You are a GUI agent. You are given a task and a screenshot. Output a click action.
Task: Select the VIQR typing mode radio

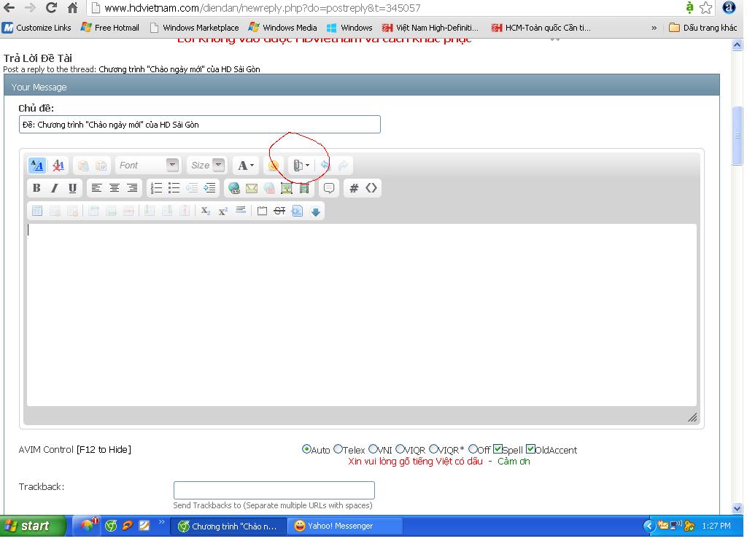tap(400, 449)
